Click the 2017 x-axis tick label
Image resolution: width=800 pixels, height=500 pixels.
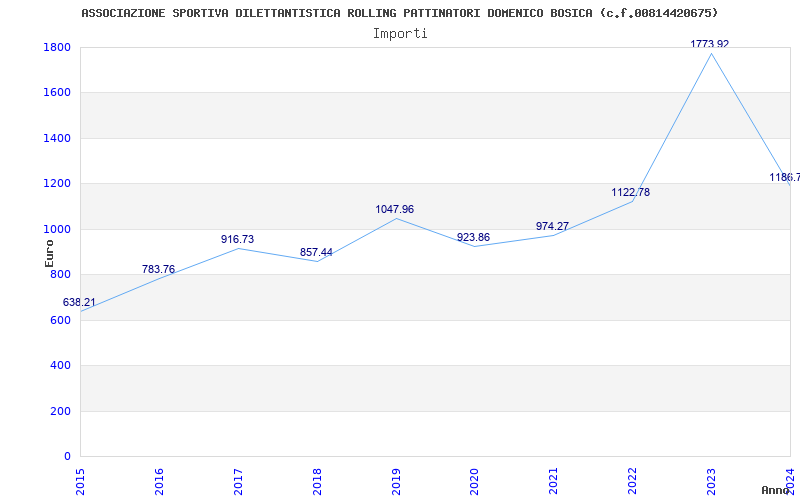coord(238,482)
